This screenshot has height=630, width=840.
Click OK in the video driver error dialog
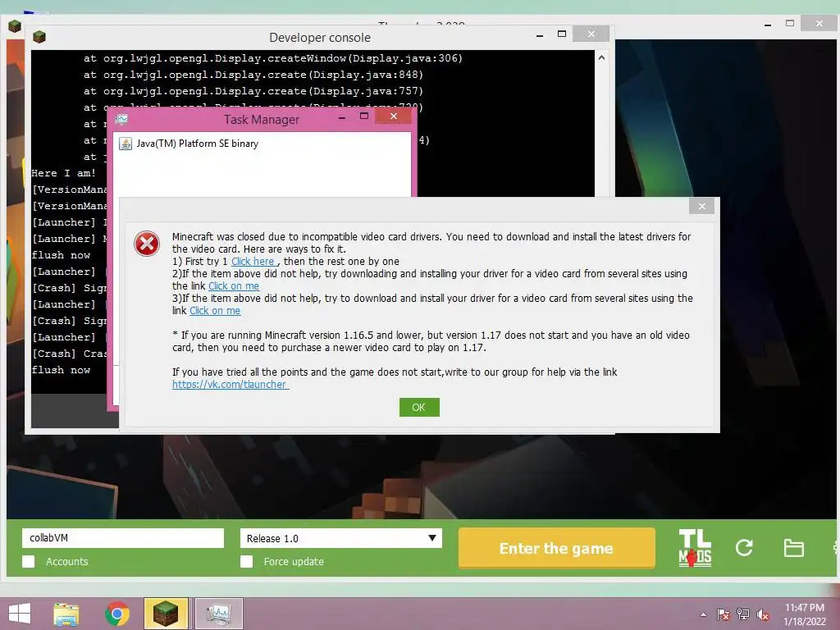[x=419, y=407]
